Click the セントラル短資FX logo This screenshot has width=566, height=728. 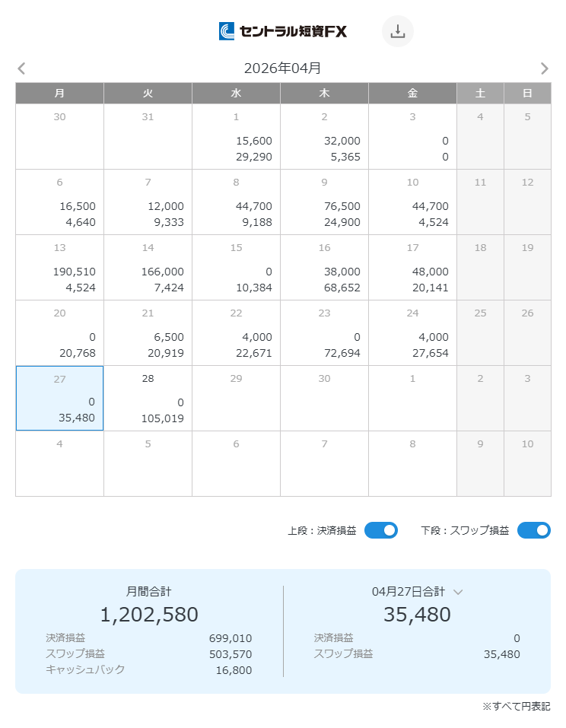click(x=283, y=31)
